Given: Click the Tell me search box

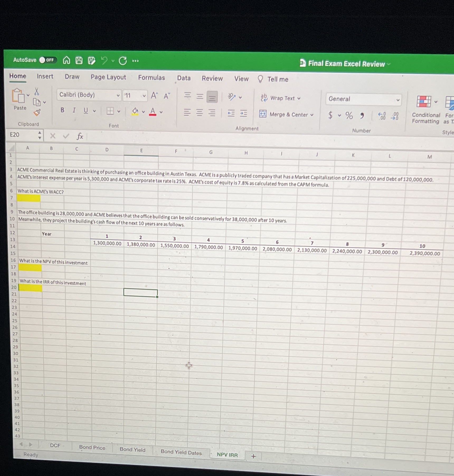Looking at the screenshot, I should point(273,79).
